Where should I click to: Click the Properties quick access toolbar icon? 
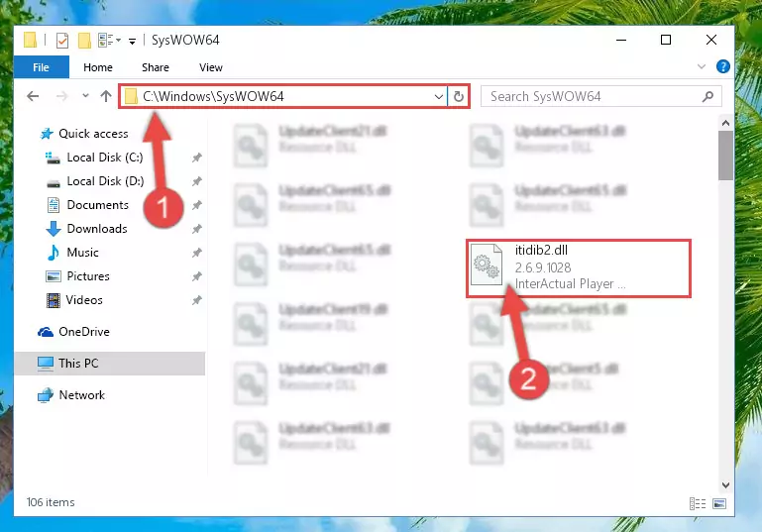click(x=62, y=41)
